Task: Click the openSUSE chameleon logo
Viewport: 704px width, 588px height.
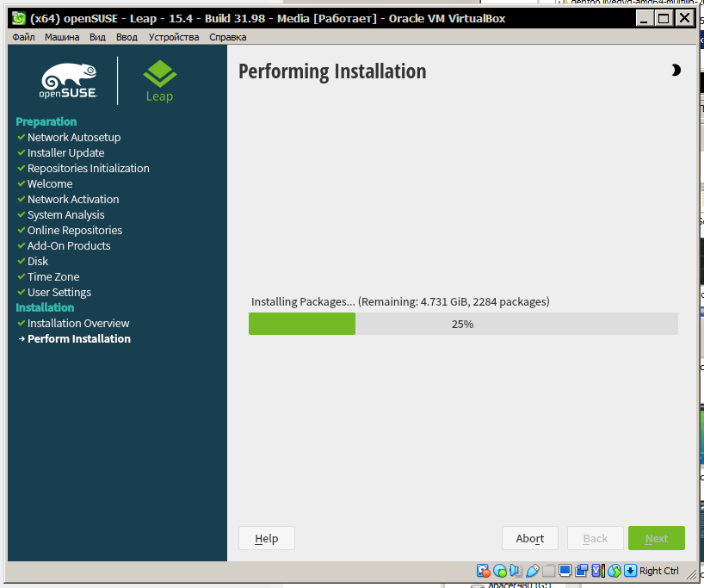Action: coord(68,80)
